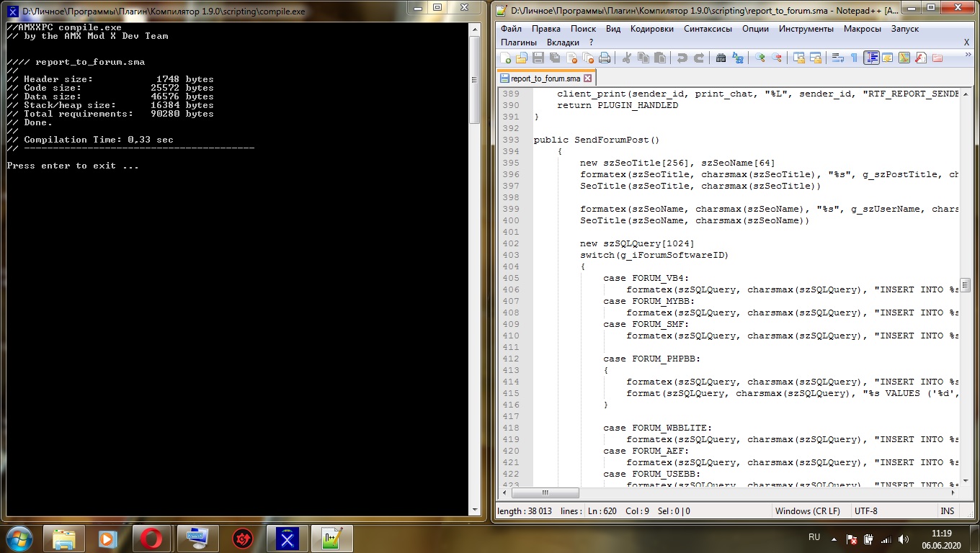
Task: Select the report_to_forum.sma tab
Action: point(545,78)
